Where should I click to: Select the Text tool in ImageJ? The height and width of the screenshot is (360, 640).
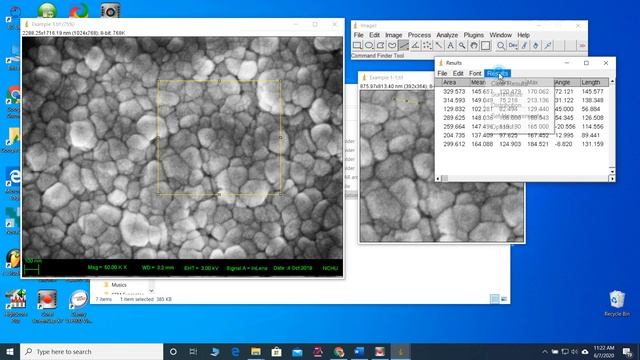pyautogui.click(x=450, y=45)
